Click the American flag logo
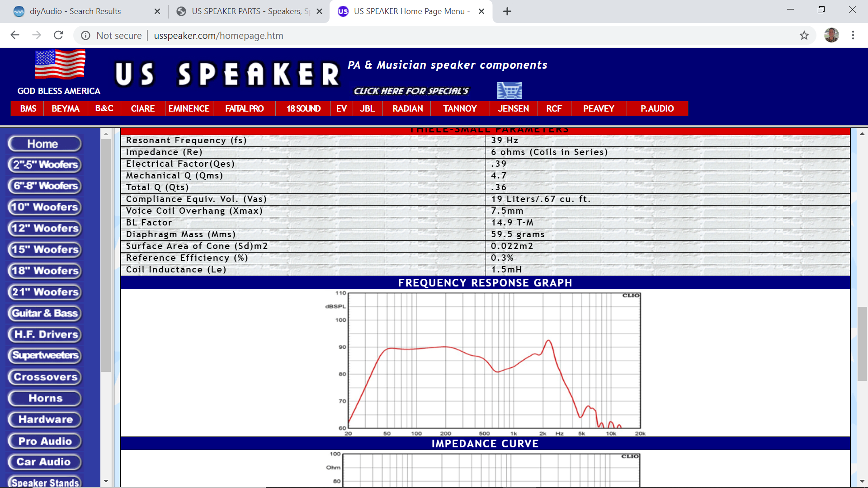Viewport: 868px width, 488px height. pos(60,64)
